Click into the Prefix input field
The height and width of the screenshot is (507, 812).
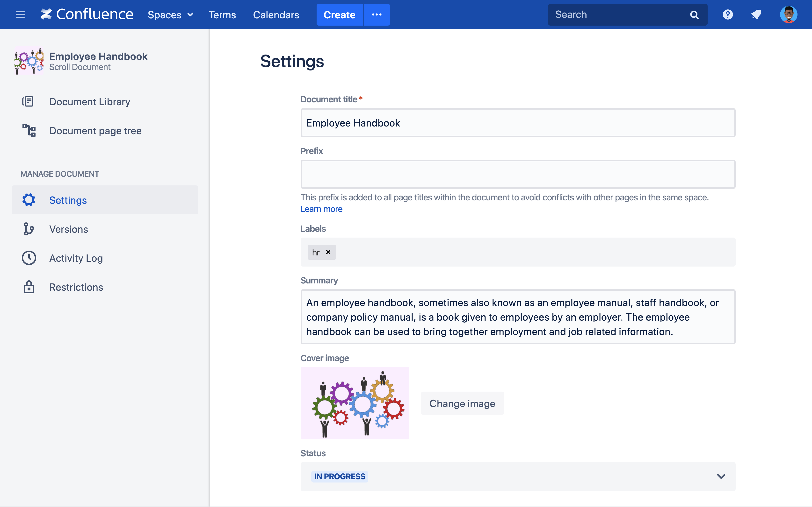[517, 174]
